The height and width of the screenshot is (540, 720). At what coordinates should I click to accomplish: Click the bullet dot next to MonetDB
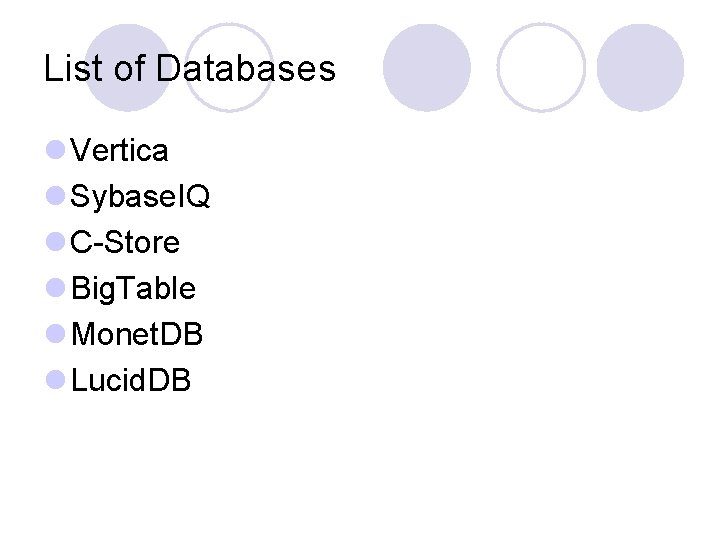pos(56,333)
